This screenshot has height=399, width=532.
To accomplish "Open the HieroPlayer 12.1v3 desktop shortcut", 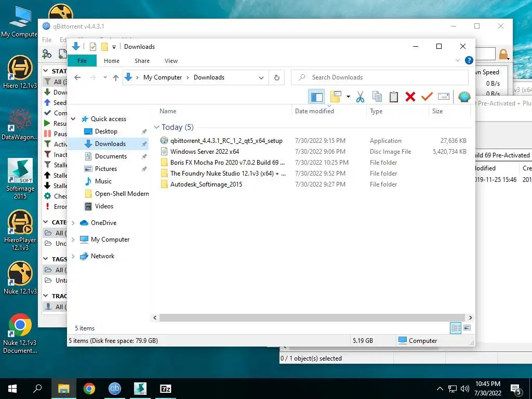I will point(20,230).
